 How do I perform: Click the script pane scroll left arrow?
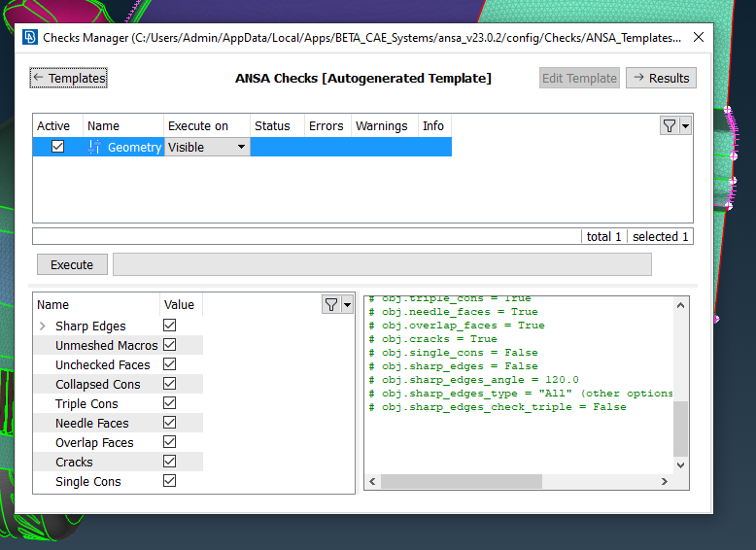point(372,481)
